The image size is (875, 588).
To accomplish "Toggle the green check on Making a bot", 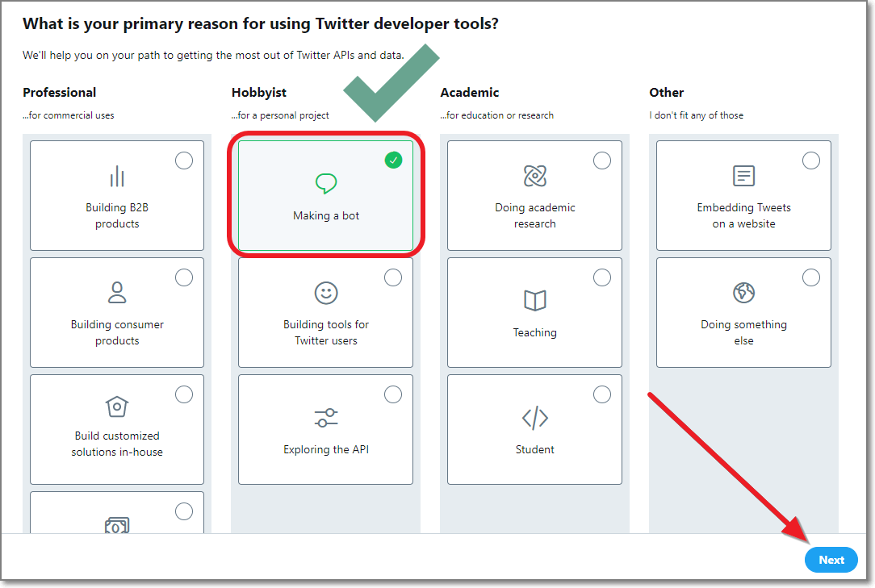I will pyautogui.click(x=393, y=161).
